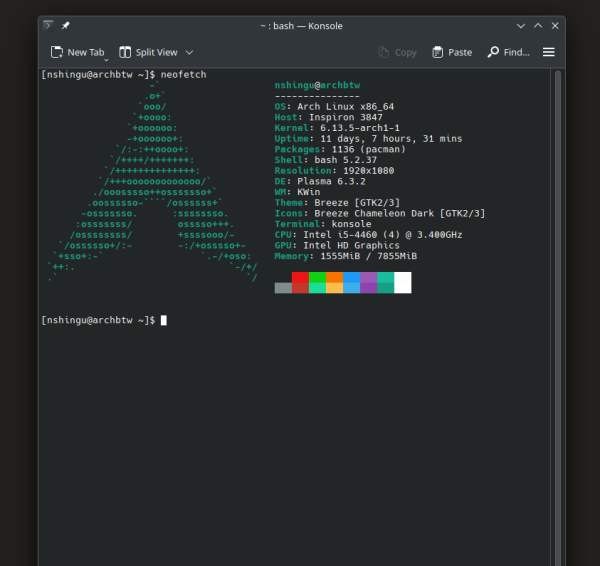The image size is (600, 566).
Task: Expand the Split View dropdown arrow
Action: coord(190,52)
